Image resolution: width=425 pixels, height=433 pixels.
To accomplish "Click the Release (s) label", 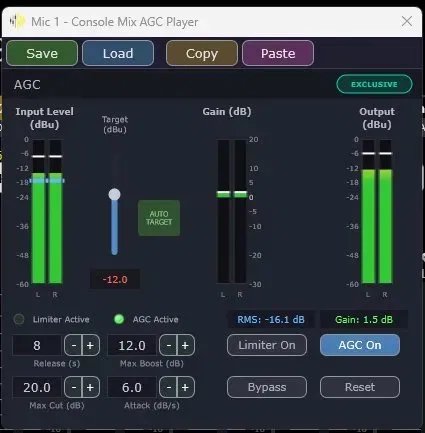I will pos(56,363).
